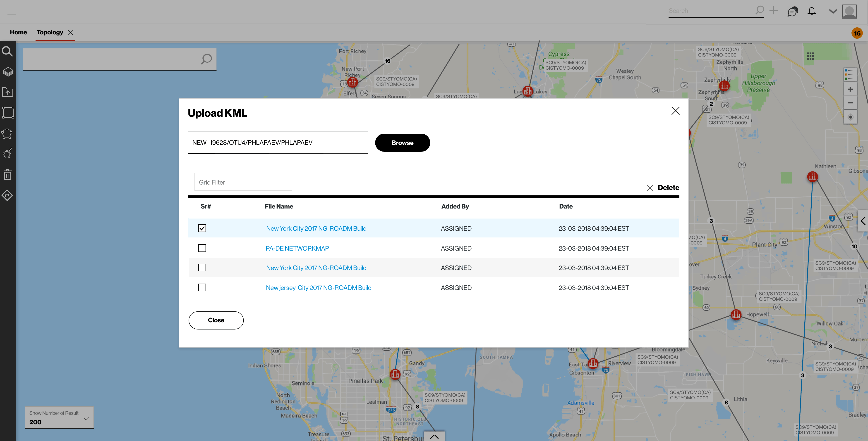Enable the New jersey City 2017 NG-ROADM checkbox
The width and height of the screenshot is (868, 441).
(x=202, y=287)
